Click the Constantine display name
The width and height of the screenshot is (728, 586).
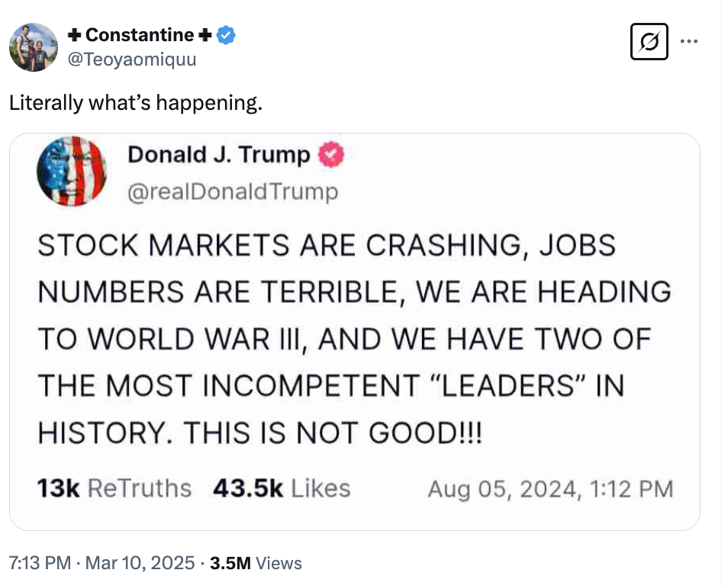click(140, 35)
